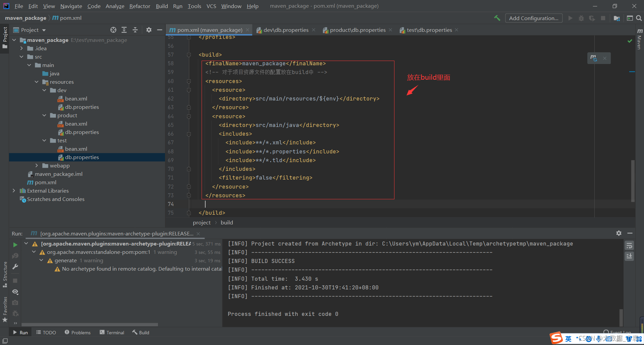The height and width of the screenshot is (345, 644).
Task: Toggle the Structure tool window on the left strip
Action: (x=5, y=274)
